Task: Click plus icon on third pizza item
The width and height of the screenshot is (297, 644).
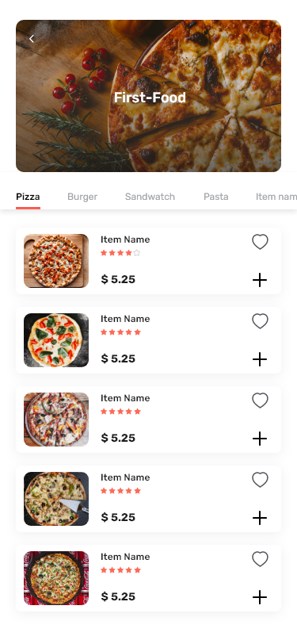Action: coord(260,439)
